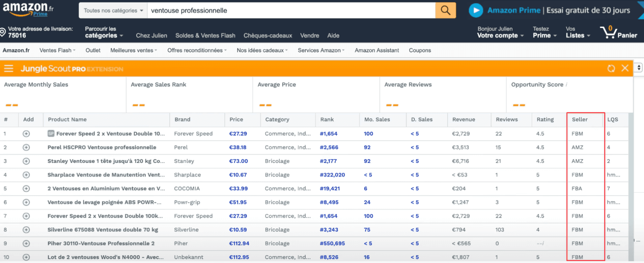
Task: Click into the search text field
Action: coord(291,10)
